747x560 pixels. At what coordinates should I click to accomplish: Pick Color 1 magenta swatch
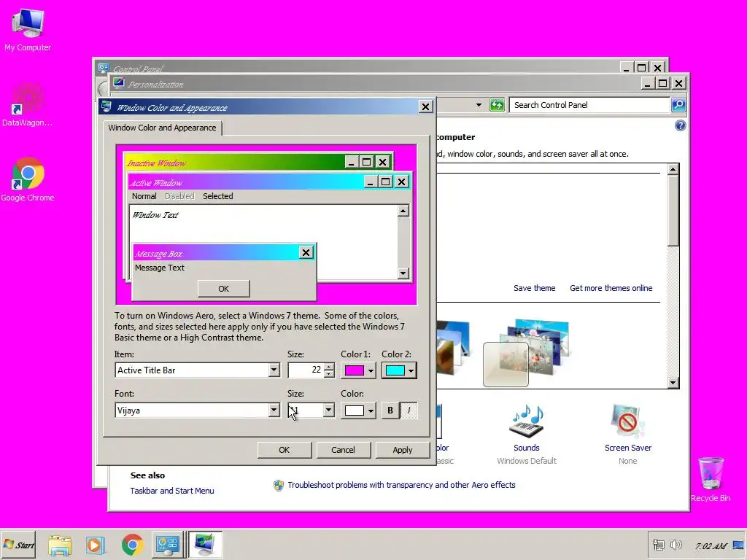pos(354,370)
